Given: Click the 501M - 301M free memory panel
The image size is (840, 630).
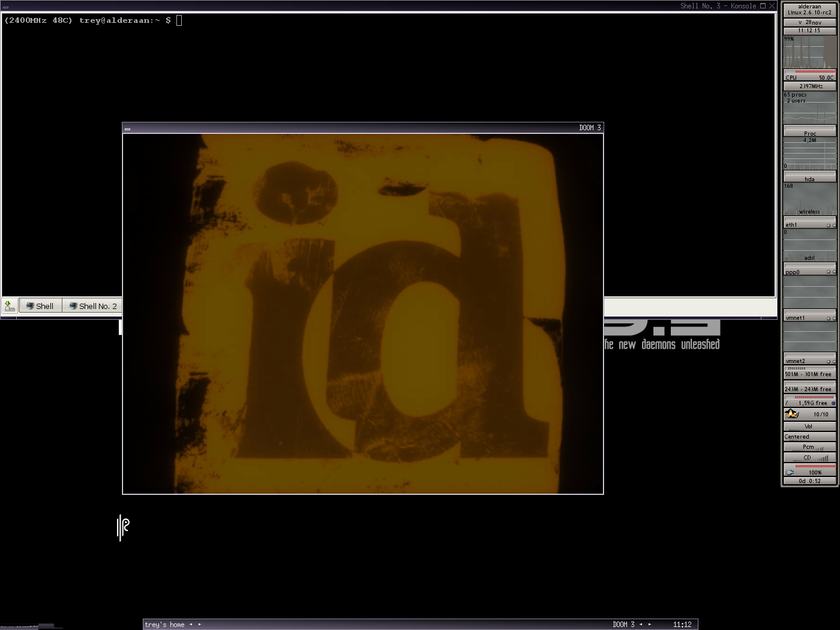Looking at the screenshot, I should 809,373.
